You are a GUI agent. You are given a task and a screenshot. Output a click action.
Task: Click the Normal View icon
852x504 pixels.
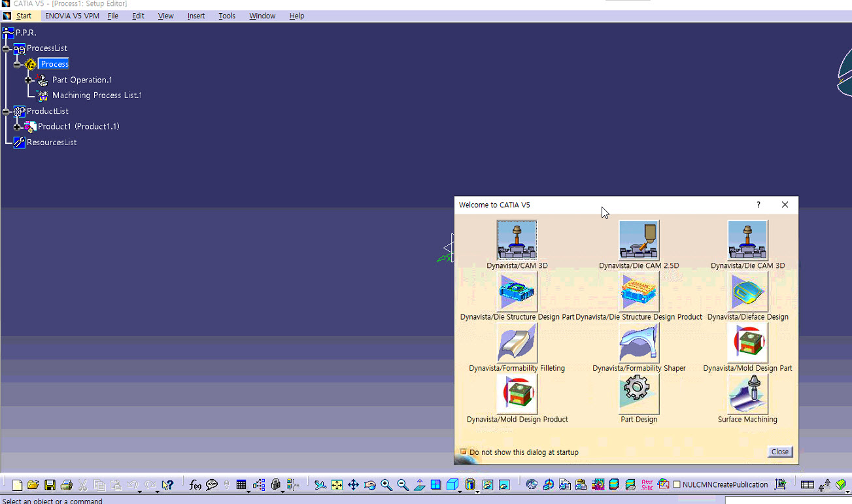tap(419, 485)
